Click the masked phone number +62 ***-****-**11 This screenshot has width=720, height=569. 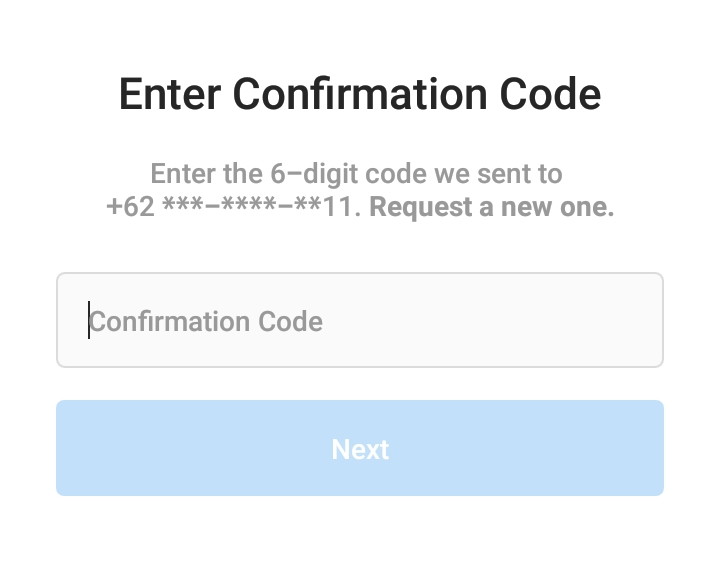(238, 208)
